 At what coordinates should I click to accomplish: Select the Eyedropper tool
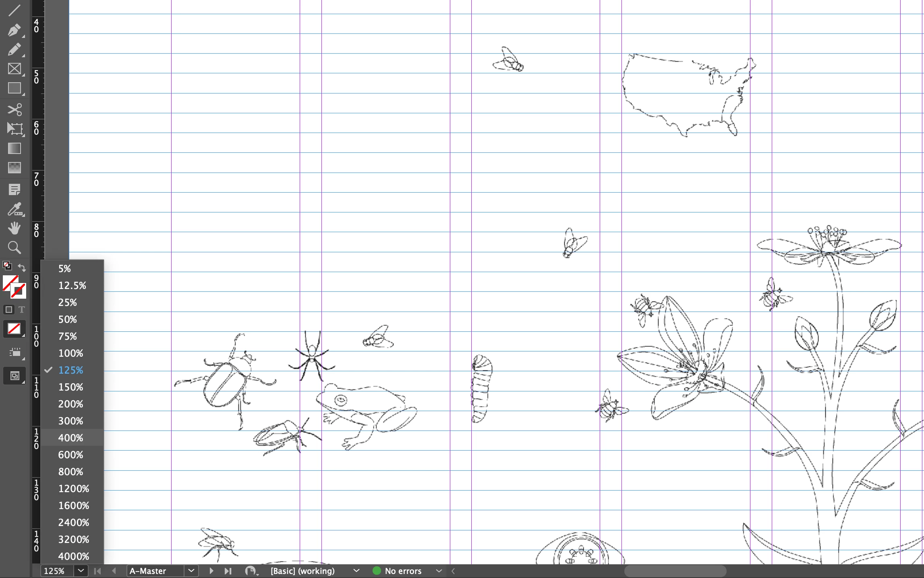point(14,210)
